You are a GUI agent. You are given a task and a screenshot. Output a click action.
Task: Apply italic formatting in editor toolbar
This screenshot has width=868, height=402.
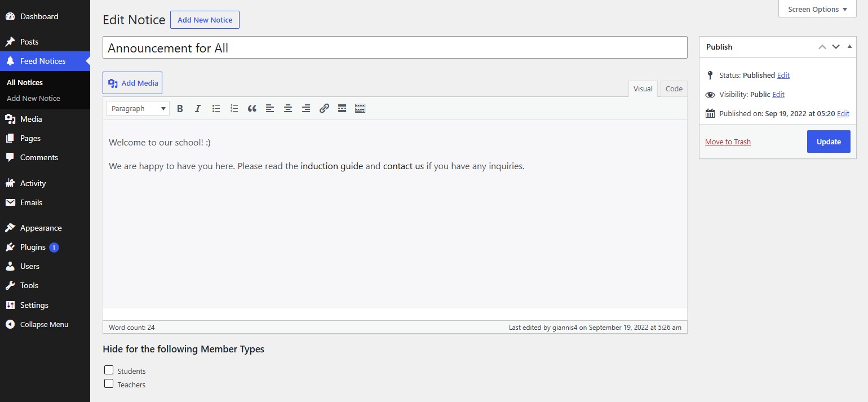198,108
